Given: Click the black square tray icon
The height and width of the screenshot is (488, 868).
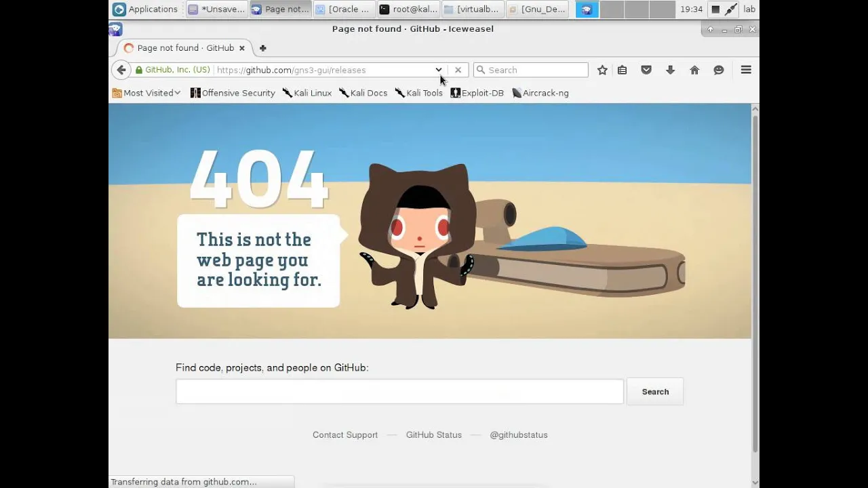Looking at the screenshot, I should tap(715, 9).
